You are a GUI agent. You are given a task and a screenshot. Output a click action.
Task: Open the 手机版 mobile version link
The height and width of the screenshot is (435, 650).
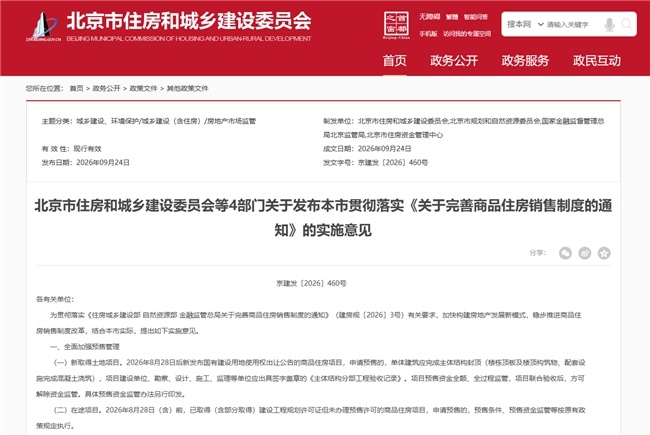(428, 34)
